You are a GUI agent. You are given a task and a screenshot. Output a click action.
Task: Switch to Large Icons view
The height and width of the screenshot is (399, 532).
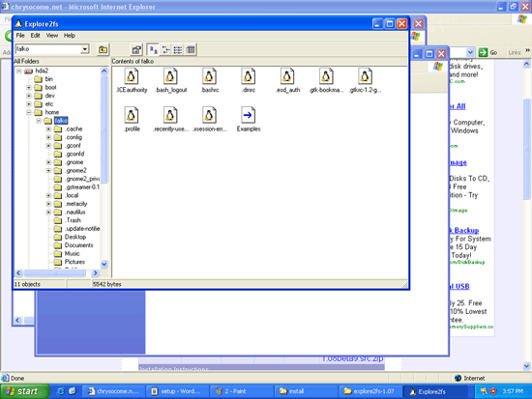154,50
